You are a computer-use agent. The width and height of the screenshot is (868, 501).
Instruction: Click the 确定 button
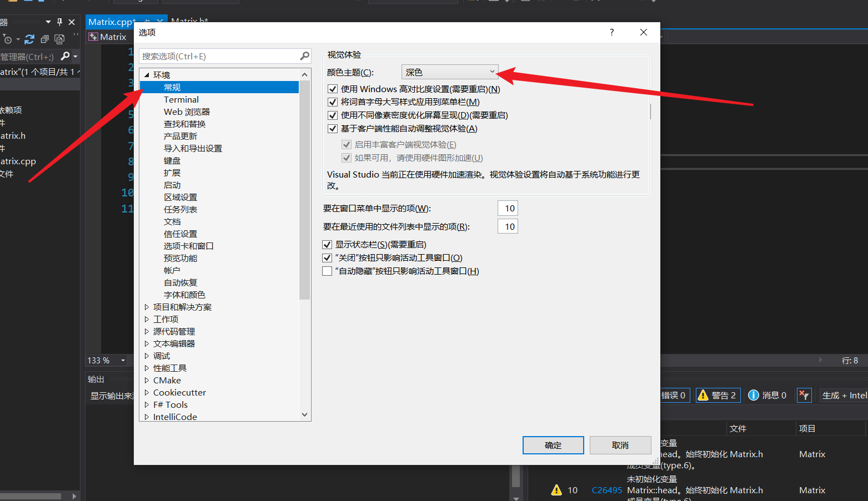pyautogui.click(x=553, y=445)
